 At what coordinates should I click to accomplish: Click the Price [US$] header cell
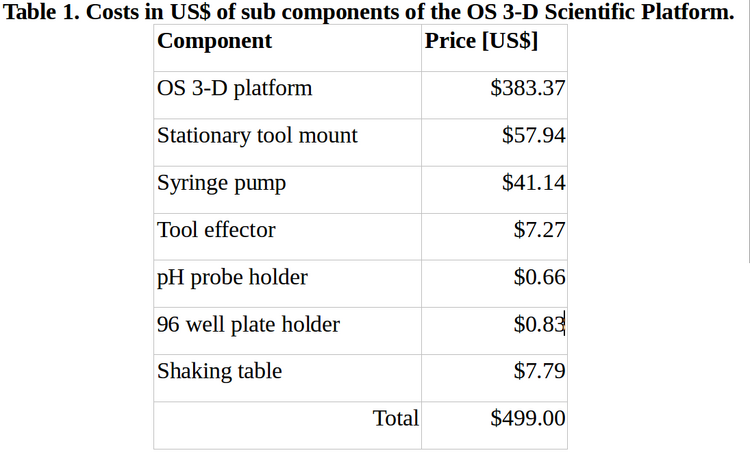[494, 48]
